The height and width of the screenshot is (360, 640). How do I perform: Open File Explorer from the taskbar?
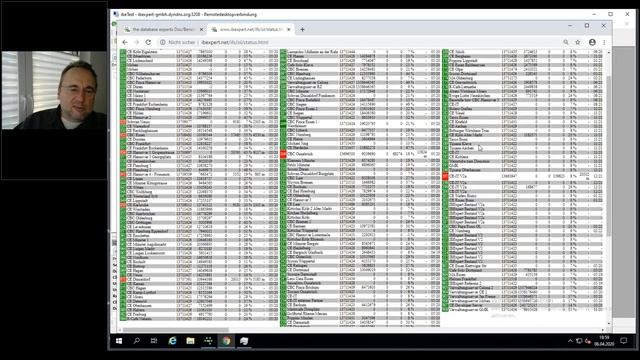tap(190, 341)
